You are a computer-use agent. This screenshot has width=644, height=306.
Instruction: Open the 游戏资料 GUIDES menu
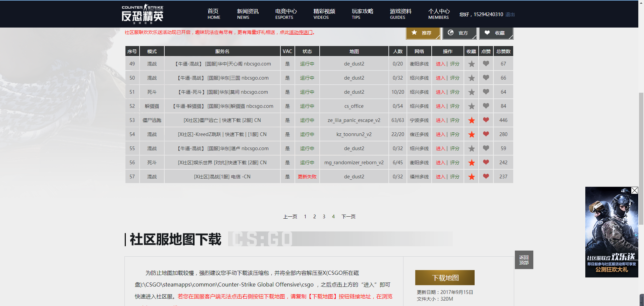pyautogui.click(x=400, y=14)
